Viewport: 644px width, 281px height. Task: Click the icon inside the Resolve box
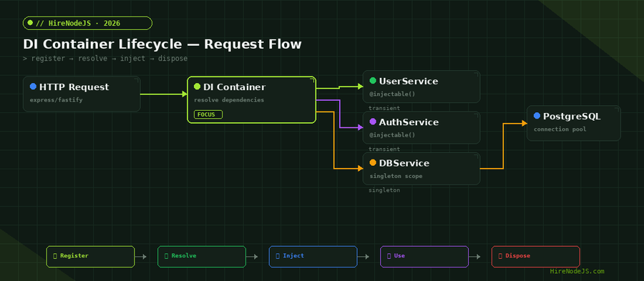(166, 256)
